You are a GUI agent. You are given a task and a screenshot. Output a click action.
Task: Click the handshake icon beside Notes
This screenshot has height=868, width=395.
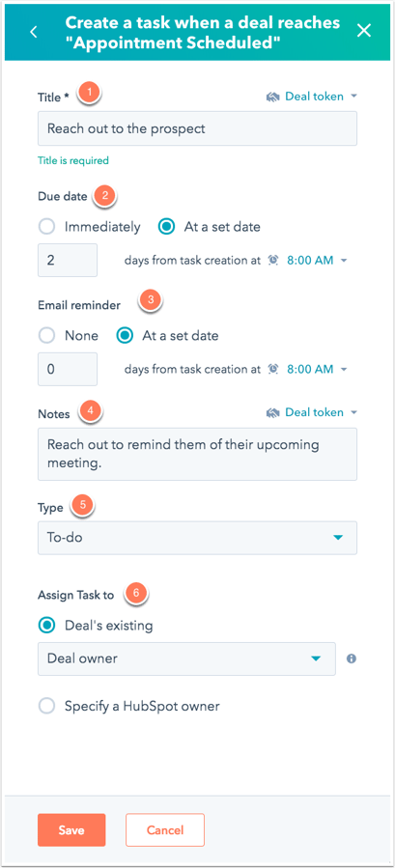[272, 413]
